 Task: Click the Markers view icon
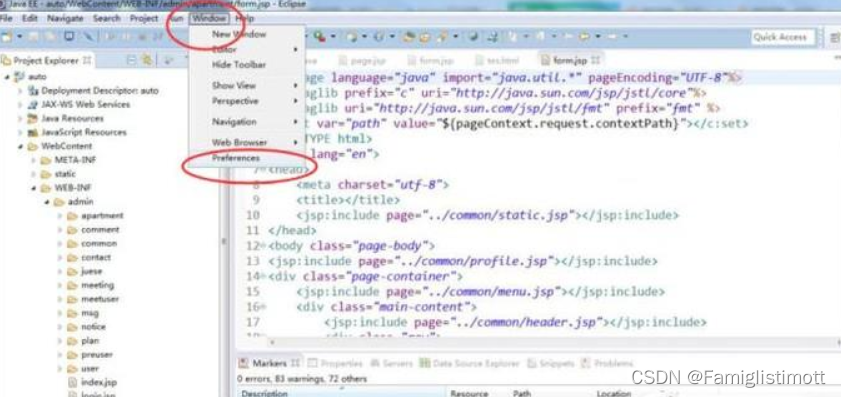click(244, 363)
